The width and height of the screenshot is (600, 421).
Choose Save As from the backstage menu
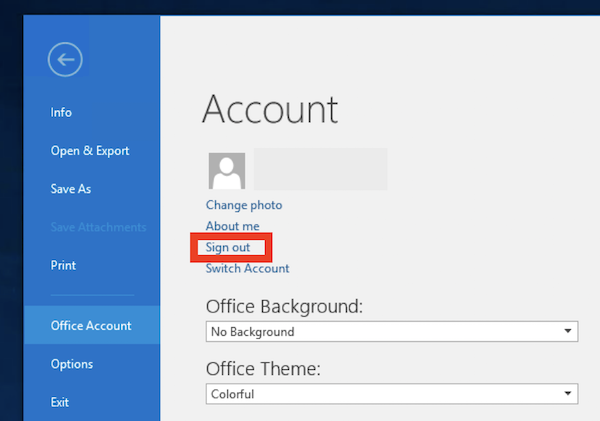pos(71,189)
